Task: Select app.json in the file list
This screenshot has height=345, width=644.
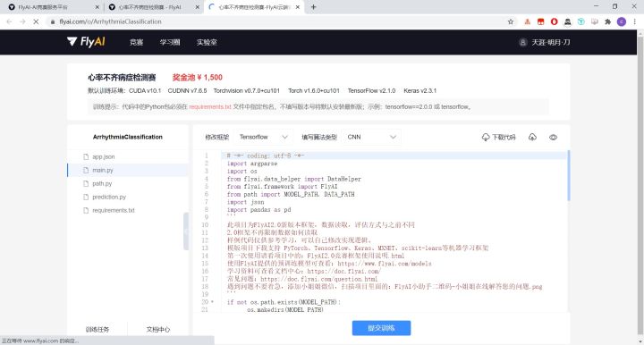Action: [128, 156]
